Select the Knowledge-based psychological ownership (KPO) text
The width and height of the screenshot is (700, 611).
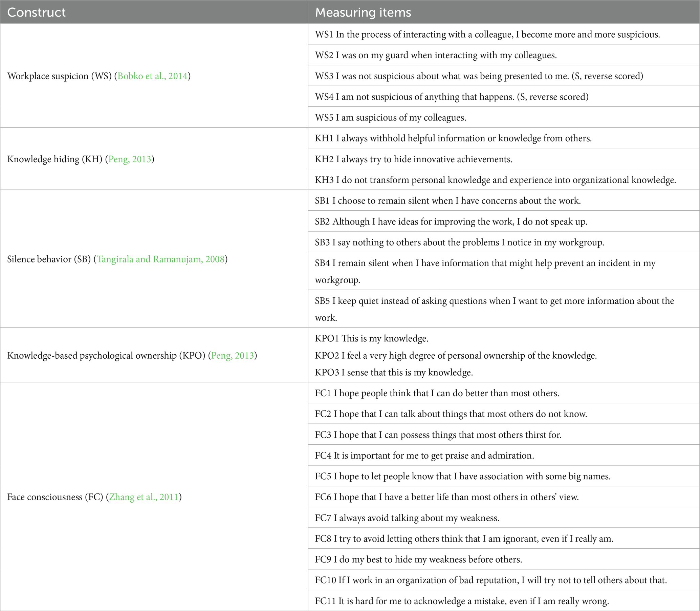106,355
